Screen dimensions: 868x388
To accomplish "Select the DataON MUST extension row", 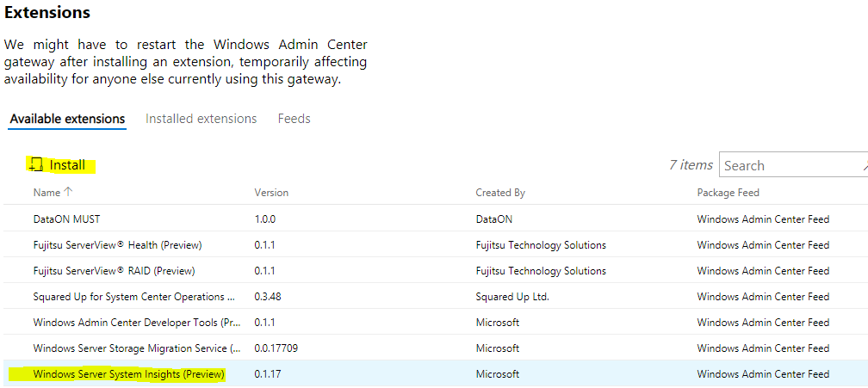I will [67, 219].
